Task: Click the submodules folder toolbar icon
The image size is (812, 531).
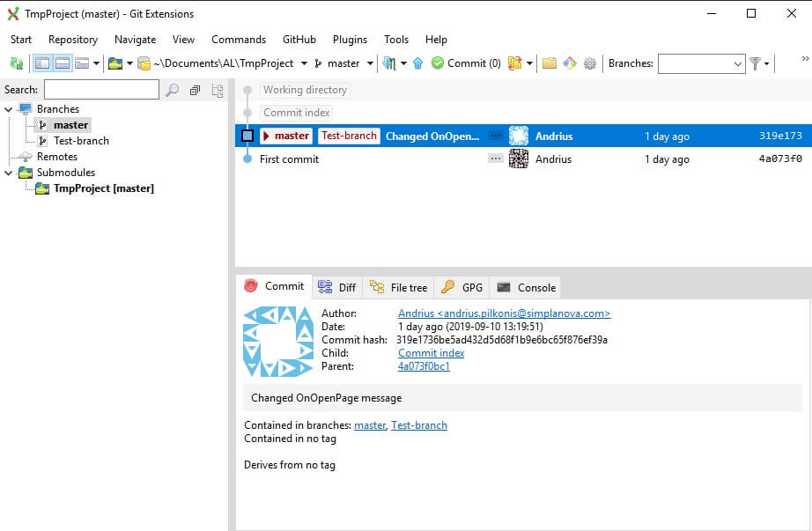Action: point(115,63)
